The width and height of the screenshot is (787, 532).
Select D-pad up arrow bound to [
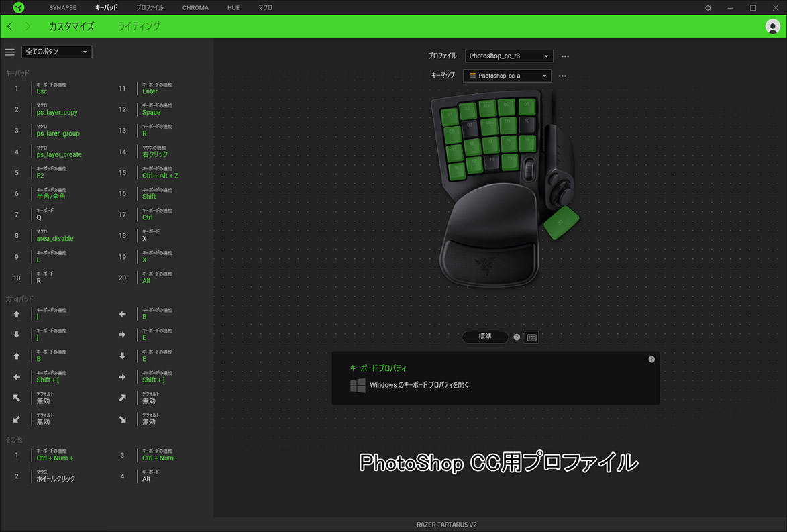[x=17, y=314]
